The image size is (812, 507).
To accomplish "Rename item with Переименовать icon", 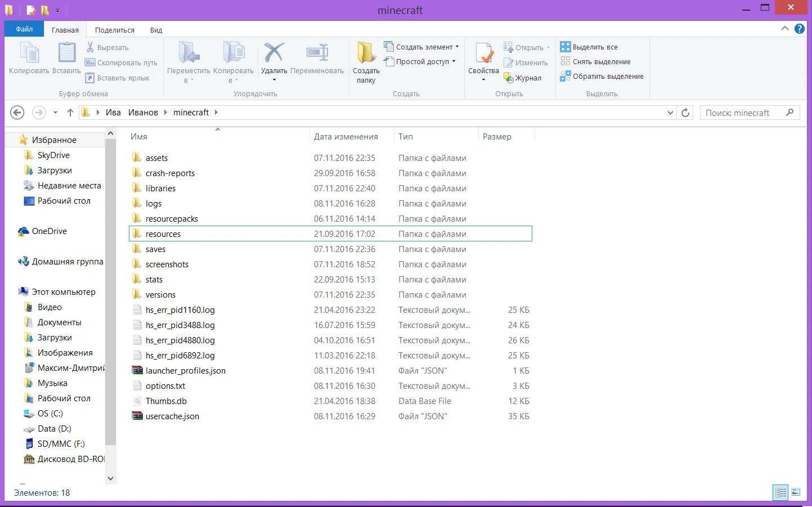I will (317, 53).
